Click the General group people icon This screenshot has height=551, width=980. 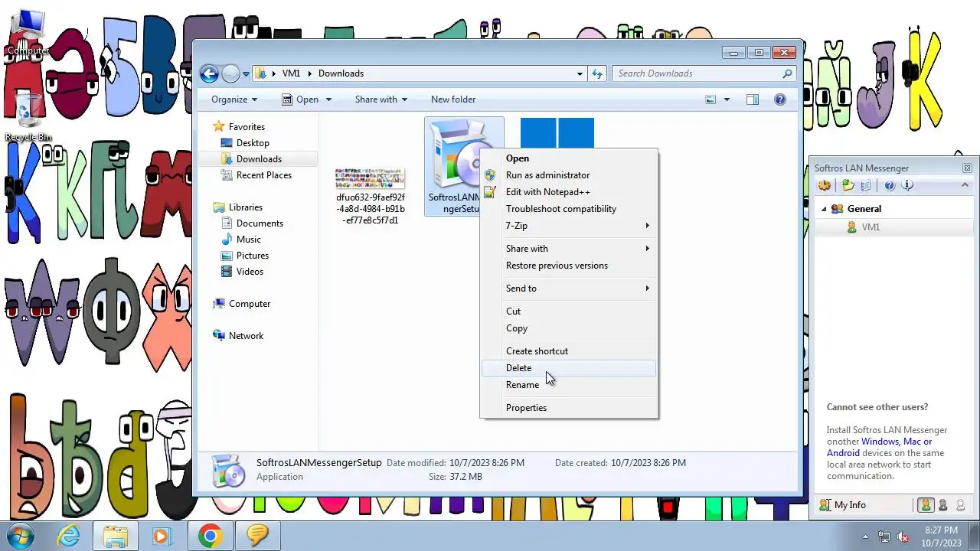click(x=837, y=208)
